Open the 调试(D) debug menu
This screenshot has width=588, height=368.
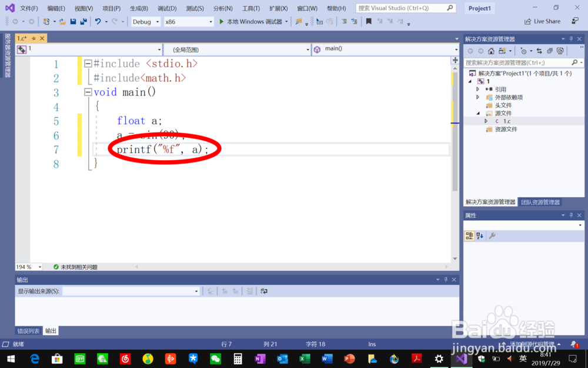pyautogui.click(x=167, y=8)
